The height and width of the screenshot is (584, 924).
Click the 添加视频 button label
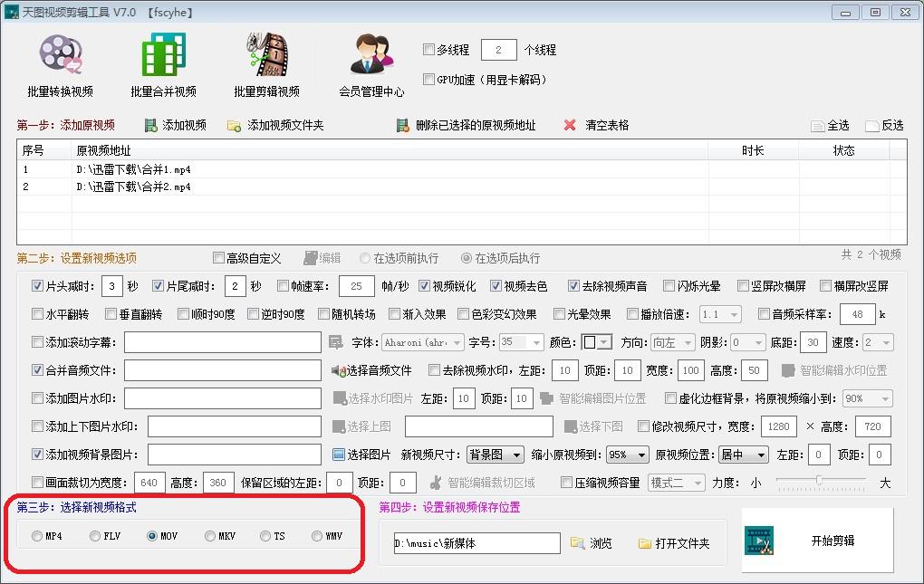pos(185,125)
